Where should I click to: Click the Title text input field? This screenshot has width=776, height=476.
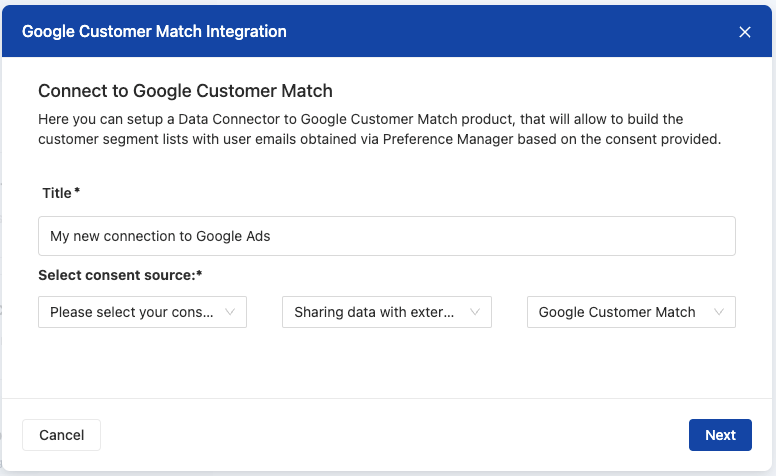coord(500,237)
